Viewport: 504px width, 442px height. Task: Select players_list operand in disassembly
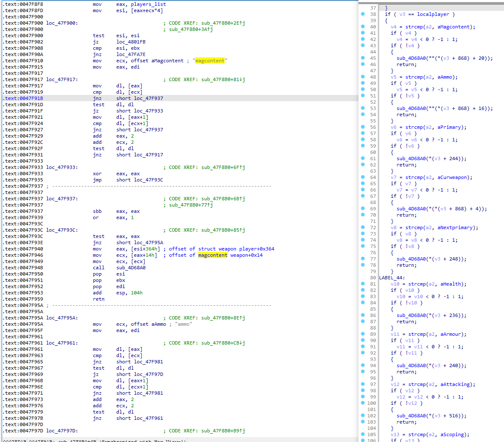click(x=148, y=4)
